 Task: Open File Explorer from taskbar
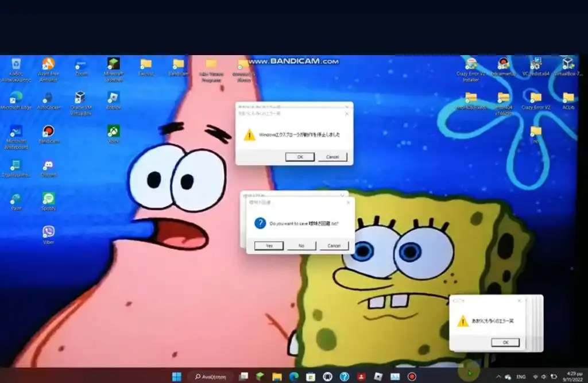click(x=277, y=376)
